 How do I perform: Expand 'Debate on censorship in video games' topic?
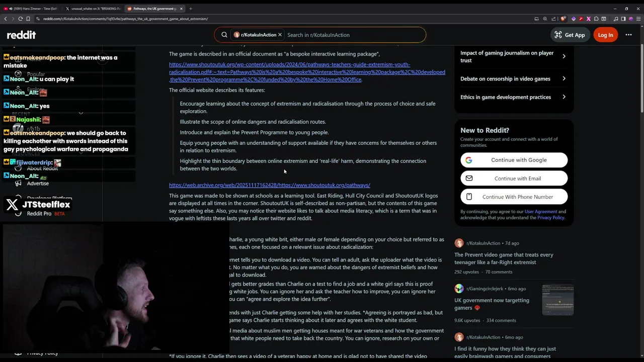point(514,78)
